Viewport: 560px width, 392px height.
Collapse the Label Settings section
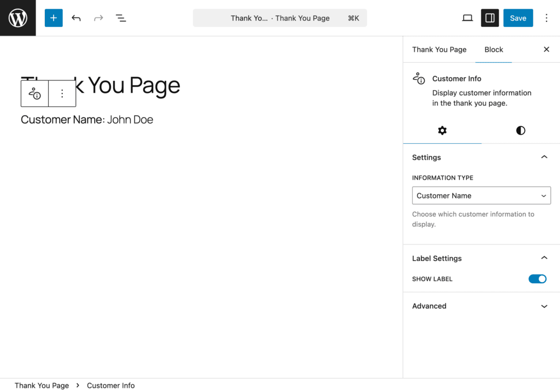544,258
